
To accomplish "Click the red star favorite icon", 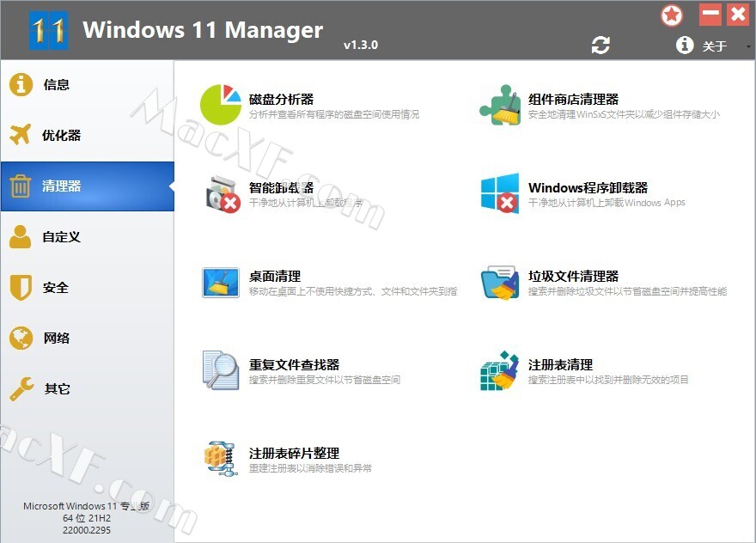I will tap(672, 15).
